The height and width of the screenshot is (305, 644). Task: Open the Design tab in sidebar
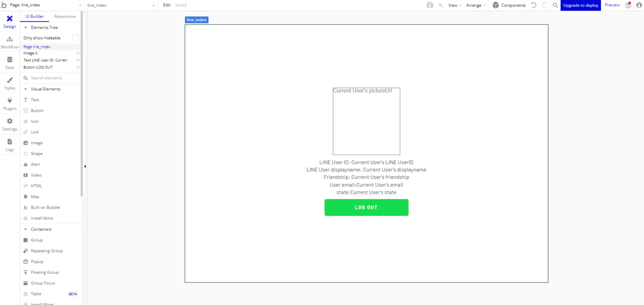click(x=10, y=21)
